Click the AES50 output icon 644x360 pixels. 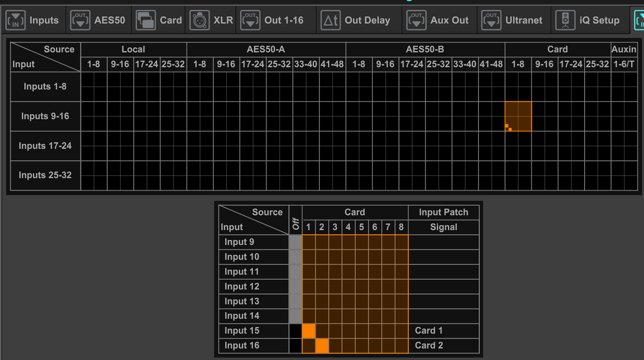(80, 21)
